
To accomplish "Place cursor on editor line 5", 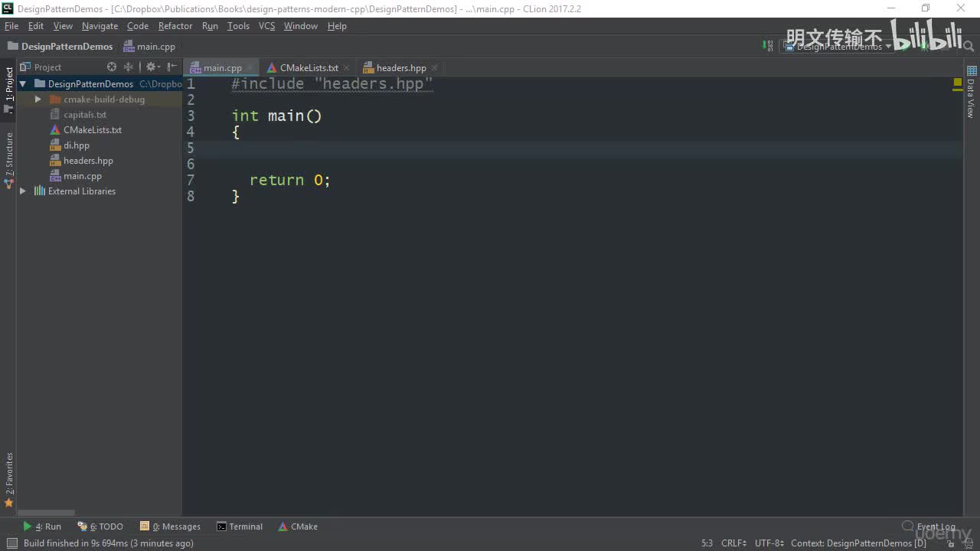I will coord(573,148).
